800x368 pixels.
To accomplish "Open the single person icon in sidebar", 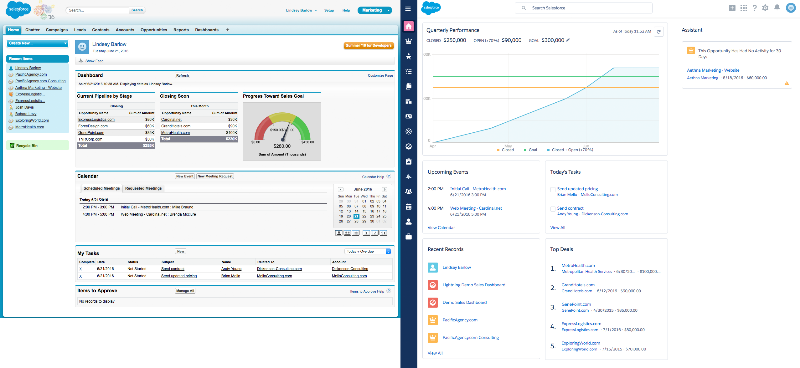I will 408,222.
